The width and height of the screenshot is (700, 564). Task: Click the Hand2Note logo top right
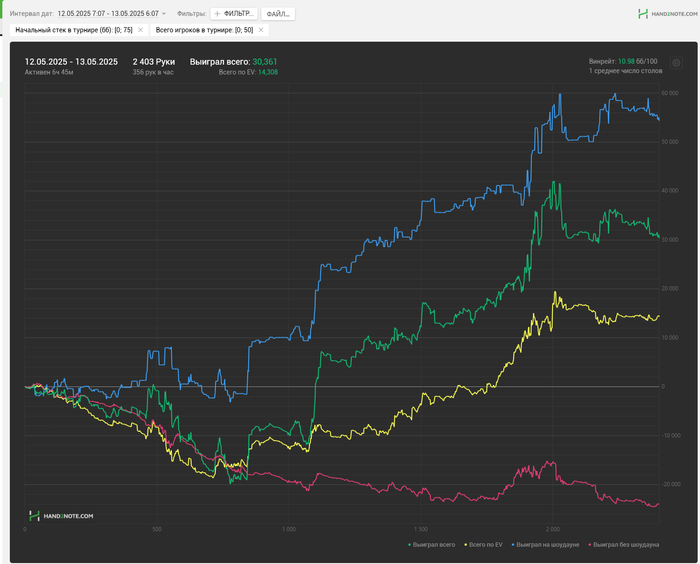click(x=667, y=14)
